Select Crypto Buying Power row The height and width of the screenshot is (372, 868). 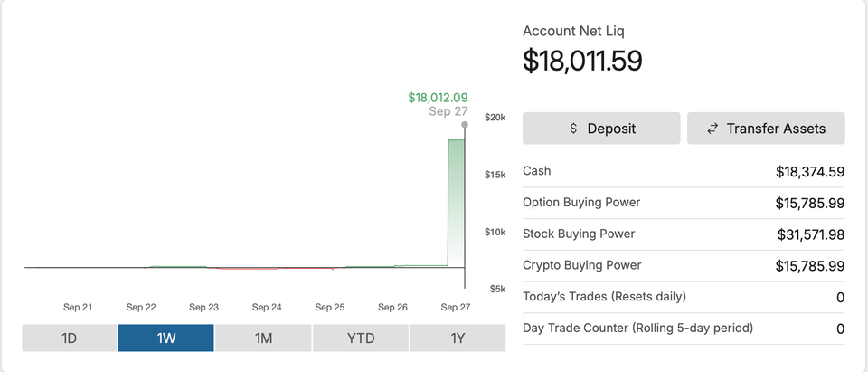click(x=683, y=265)
